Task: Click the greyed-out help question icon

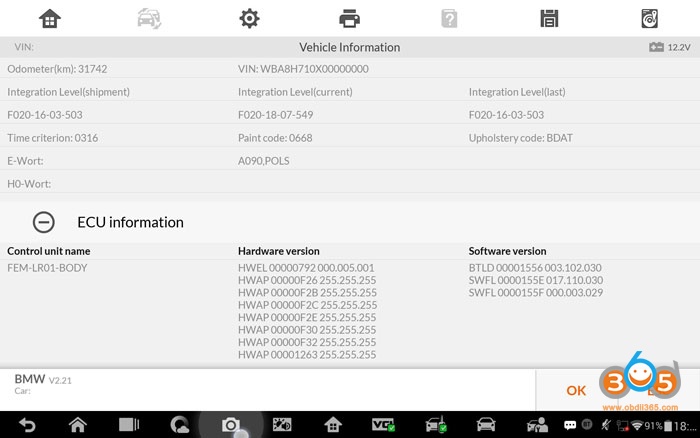Action: coord(449,19)
